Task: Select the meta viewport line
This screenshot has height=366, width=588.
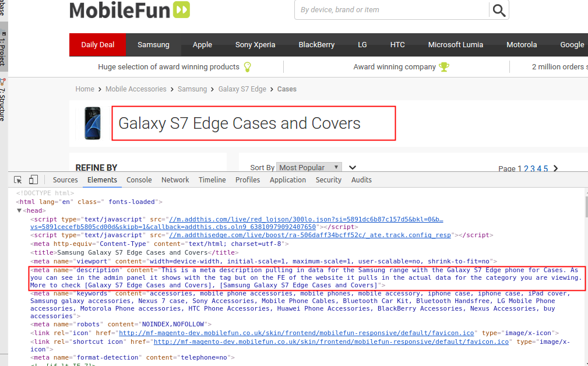Action: coord(263,261)
